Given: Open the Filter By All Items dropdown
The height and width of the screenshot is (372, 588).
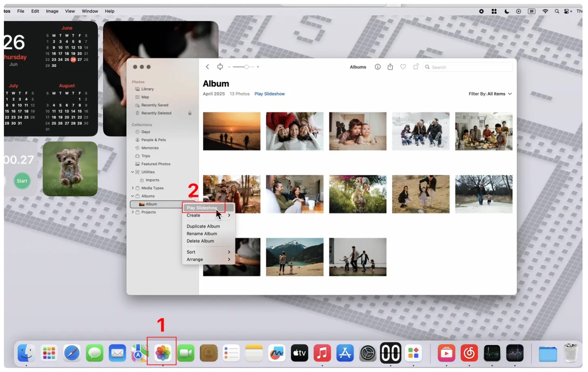Looking at the screenshot, I should point(490,94).
